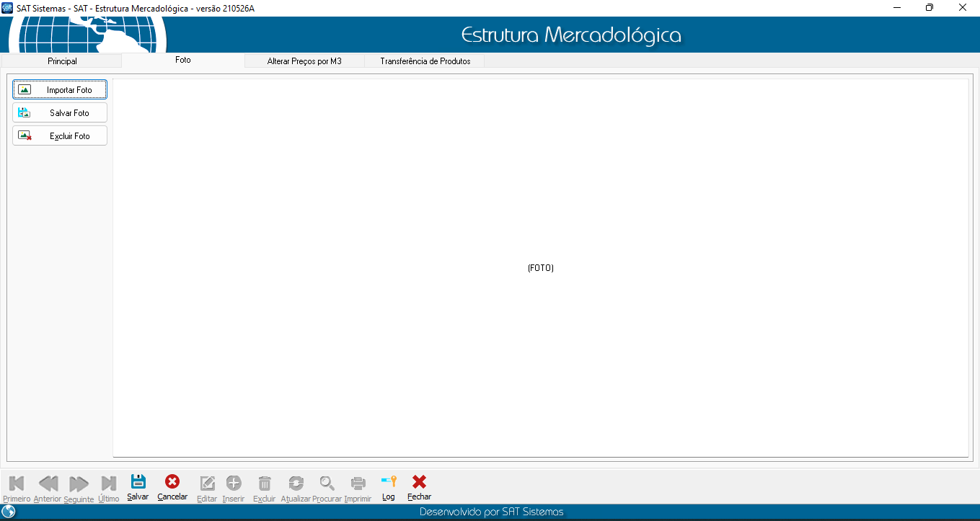
Task: Click the Importar Foto button
Action: 60,90
